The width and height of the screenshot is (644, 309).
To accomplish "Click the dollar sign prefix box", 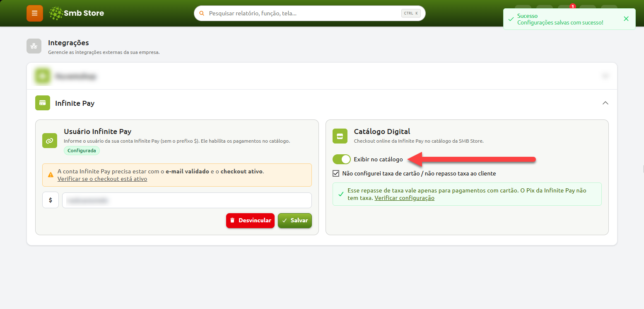I will click(x=51, y=200).
